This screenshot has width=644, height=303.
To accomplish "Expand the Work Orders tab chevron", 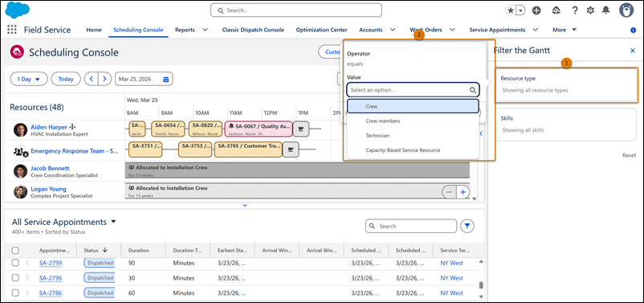I will pyautogui.click(x=452, y=30).
